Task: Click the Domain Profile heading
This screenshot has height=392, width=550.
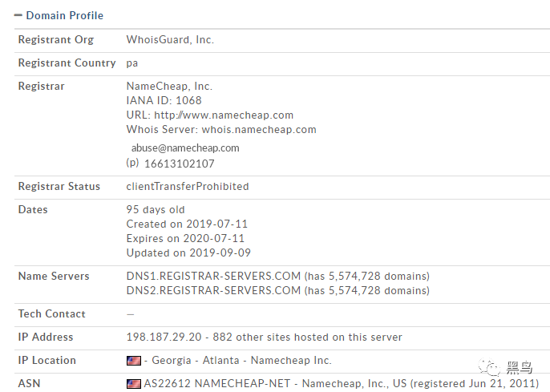Action: pos(64,15)
